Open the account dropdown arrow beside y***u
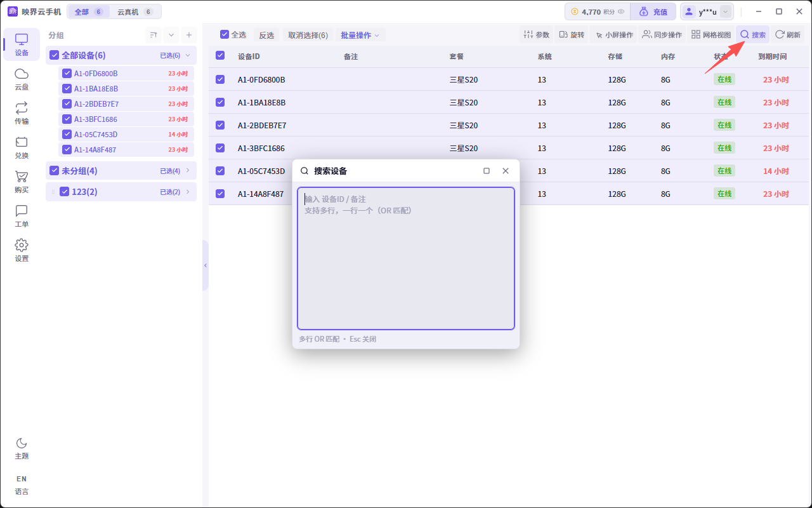The width and height of the screenshot is (812, 508). coord(726,11)
